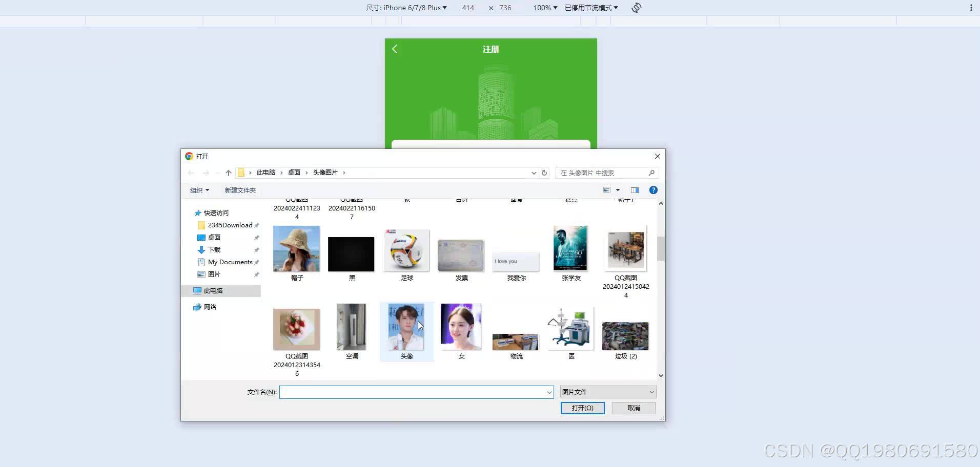Image resolution: width=980 pixels, height=467 pixels.
Task: Click the back navigation arrow in the file dialog
Action: [x=191, y=173]
